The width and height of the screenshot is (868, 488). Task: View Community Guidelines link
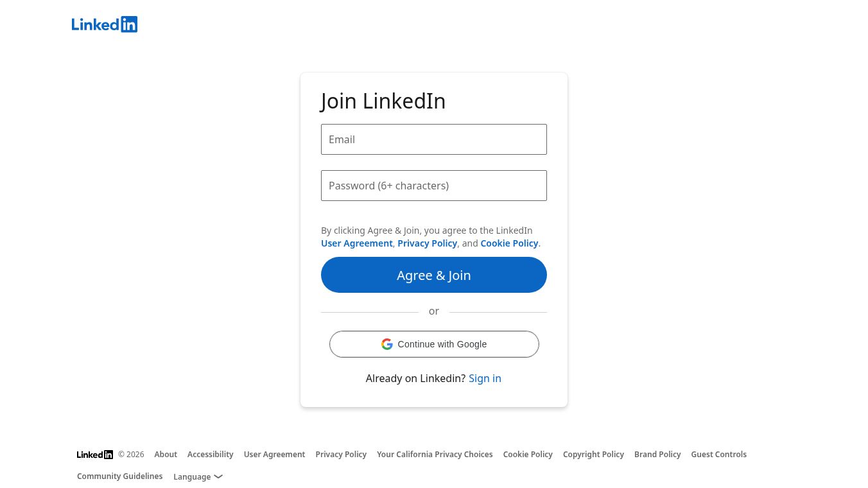[x=119, y=476]
